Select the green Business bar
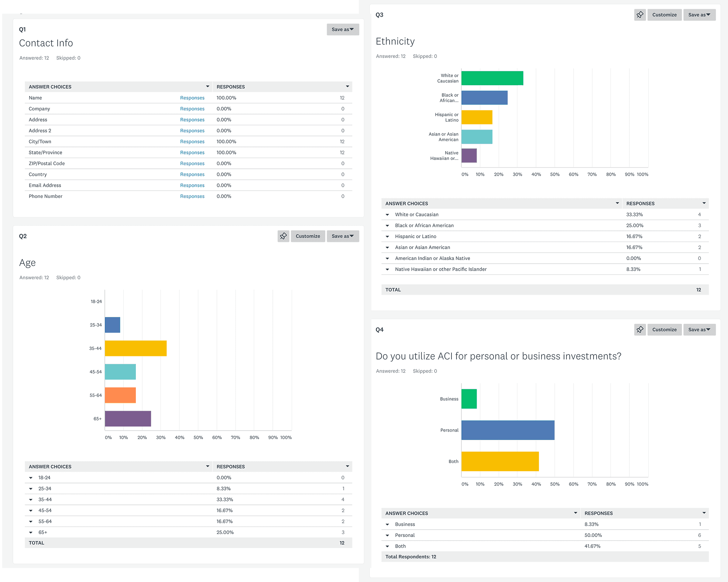The width and height of the screenshot is (728, 582). 469,399
